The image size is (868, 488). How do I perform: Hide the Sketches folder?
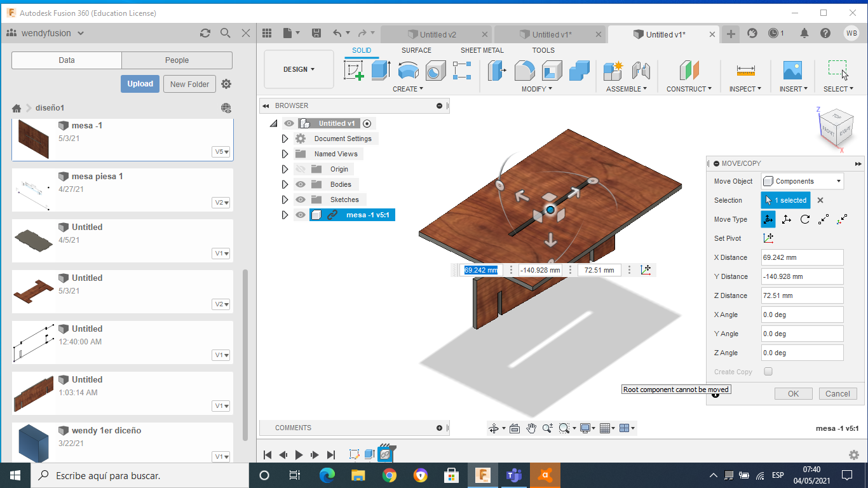(300, 200)
